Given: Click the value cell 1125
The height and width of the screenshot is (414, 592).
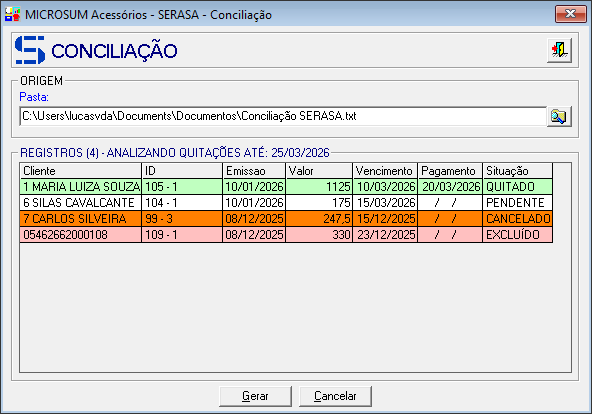Looking at the screenshot, I should (319, 187).
